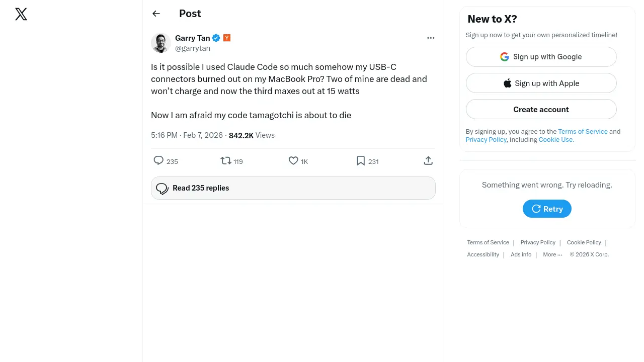644x362 pixels.
Task: Open the post's three-dot more menu
Action: pyautogui.click(x=431, y=38)
